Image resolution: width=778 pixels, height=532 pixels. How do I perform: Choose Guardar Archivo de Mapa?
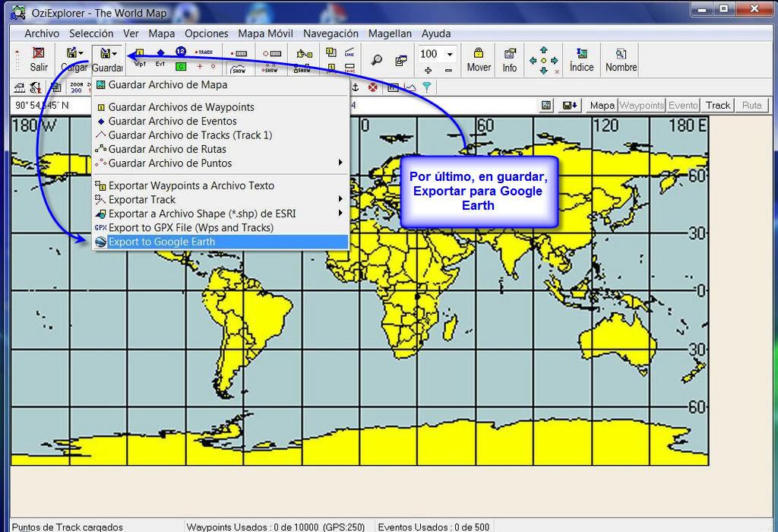tap(221, 85)
